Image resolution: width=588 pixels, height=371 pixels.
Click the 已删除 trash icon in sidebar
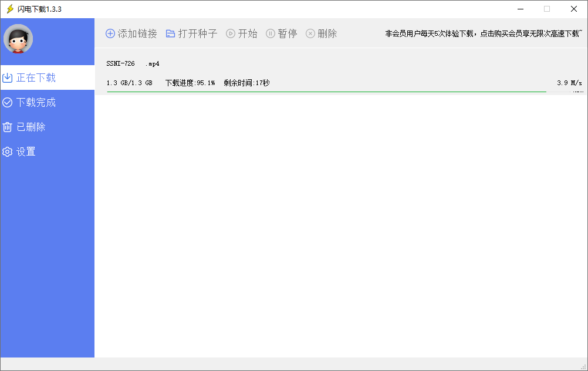(x=7, y=126)
